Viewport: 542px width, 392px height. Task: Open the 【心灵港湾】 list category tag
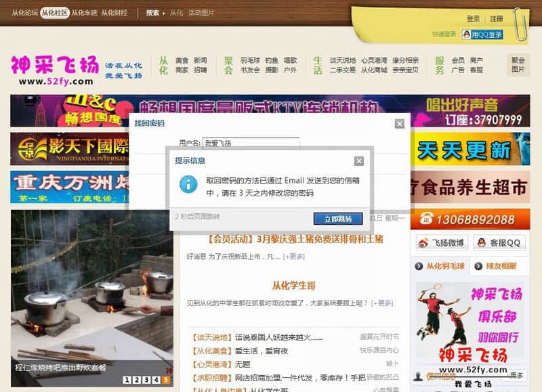[x=211, y=364]
